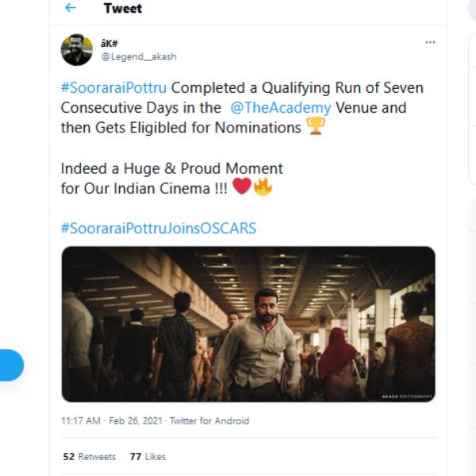The width and height of the screenshot is (476, 476).
Task: Open the tweet's three-dot more menu
Action: click(430, 42)
